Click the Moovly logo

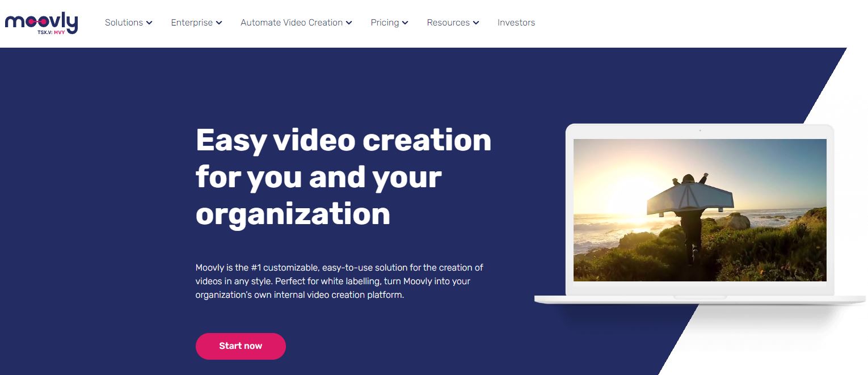point(41,23)
